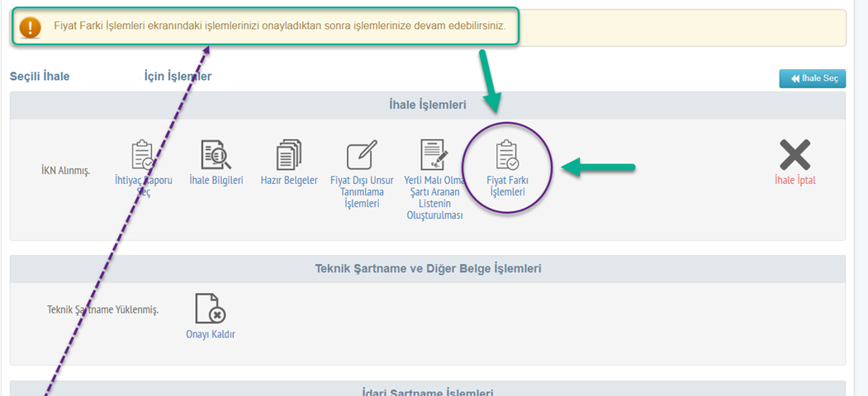This screenshot has width=868, height=396.
Task: Open İhale Bilgileri magnifier document icon
Action: click(216, 155)
